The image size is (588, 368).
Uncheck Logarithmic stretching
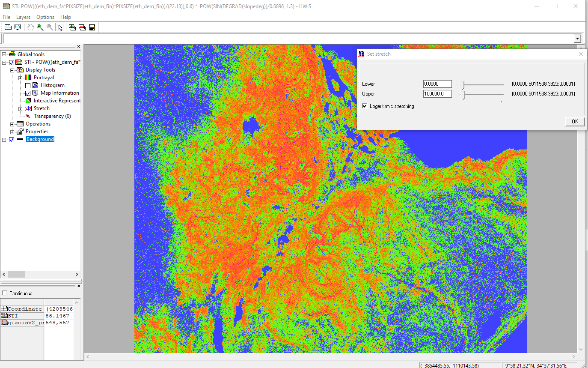tap(365, 106)
